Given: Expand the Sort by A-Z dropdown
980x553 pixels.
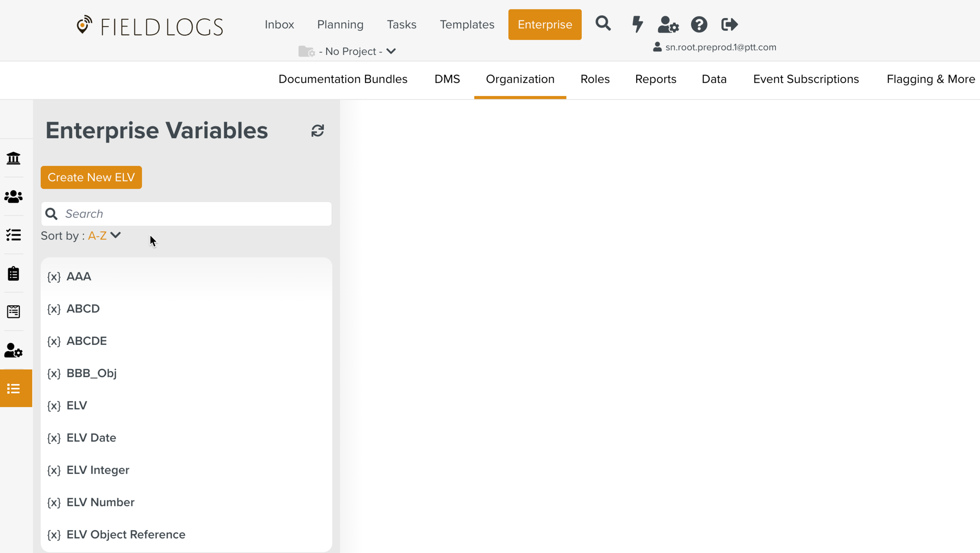Looking at the screenshot, I should point(104,235).
